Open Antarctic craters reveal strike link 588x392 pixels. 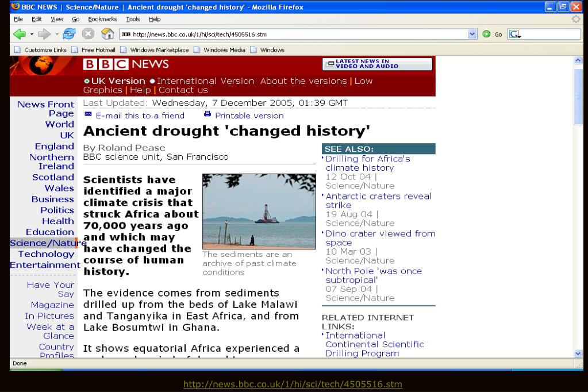click(379, 201)
